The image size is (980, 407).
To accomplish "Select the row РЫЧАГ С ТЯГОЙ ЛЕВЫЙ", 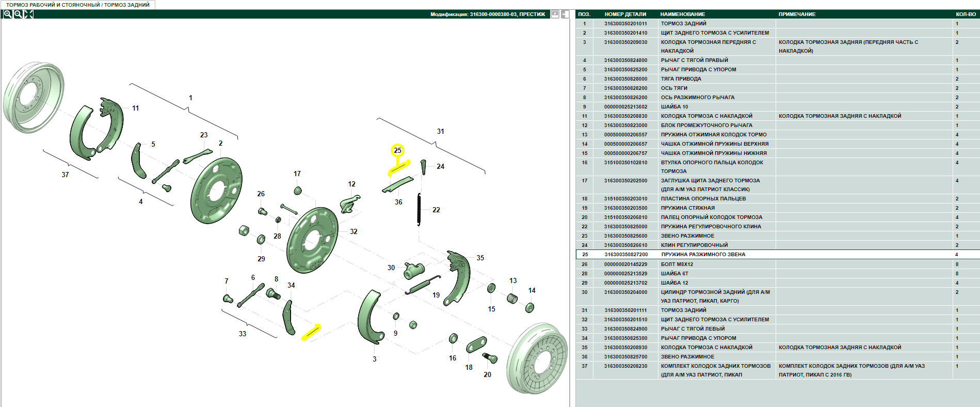I will pyautogui.click(x=778, y=328).
